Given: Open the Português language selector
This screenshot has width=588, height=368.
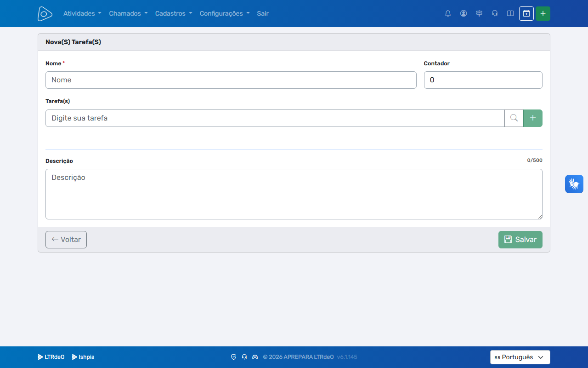Looking at the screenshot, I should 520,357.
